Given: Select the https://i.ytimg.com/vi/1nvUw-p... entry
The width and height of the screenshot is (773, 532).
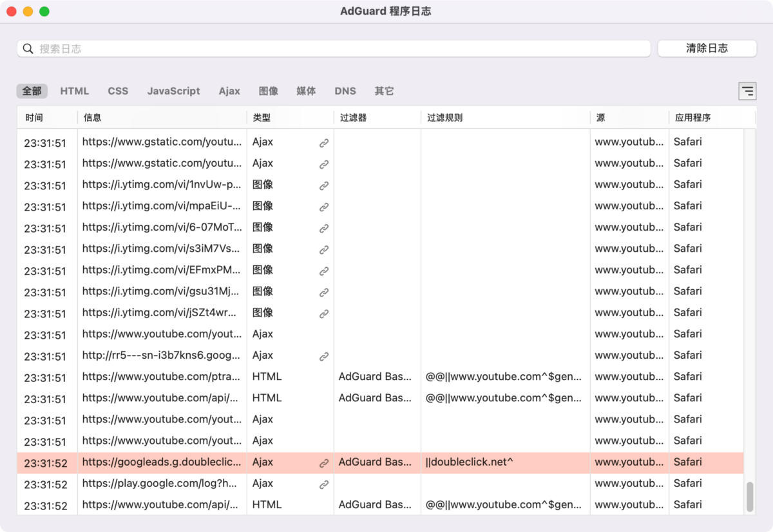Looking at the screenshot, I should click(x=381, y=185).
